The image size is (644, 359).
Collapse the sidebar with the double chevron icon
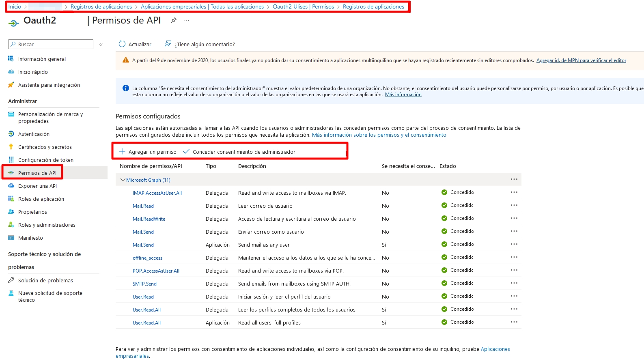pyautogui.click(x=101, y=45)
